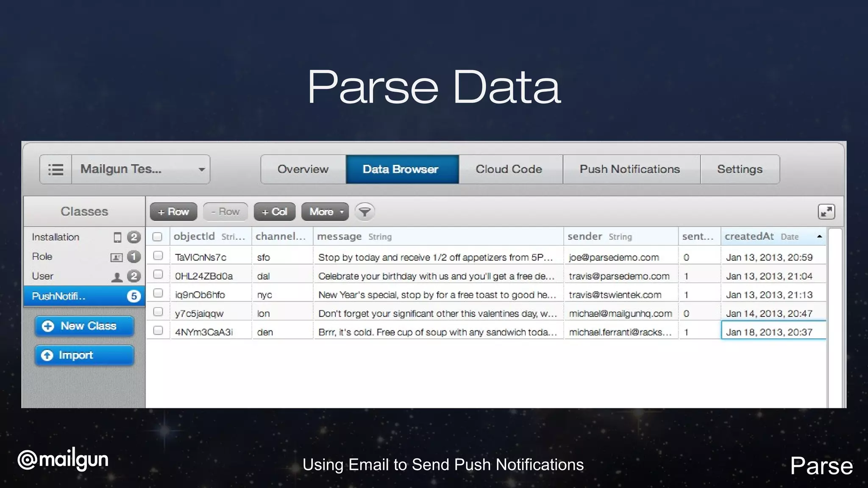Toggle createdAt sort arrow

point(819,236)
